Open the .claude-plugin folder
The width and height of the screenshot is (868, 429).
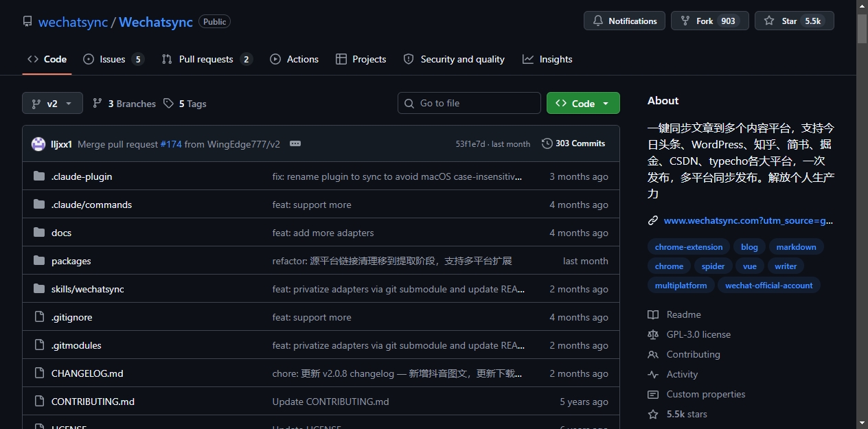click(82, 176)
